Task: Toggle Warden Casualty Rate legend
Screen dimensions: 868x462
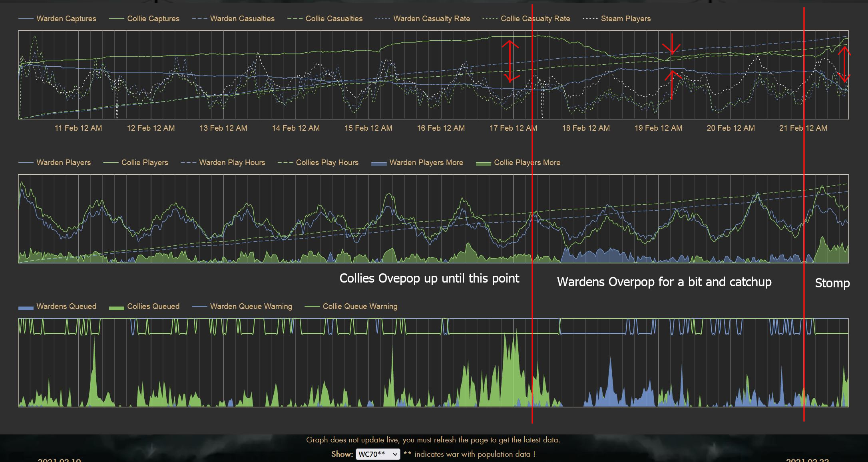Action: tap(431, 19)
